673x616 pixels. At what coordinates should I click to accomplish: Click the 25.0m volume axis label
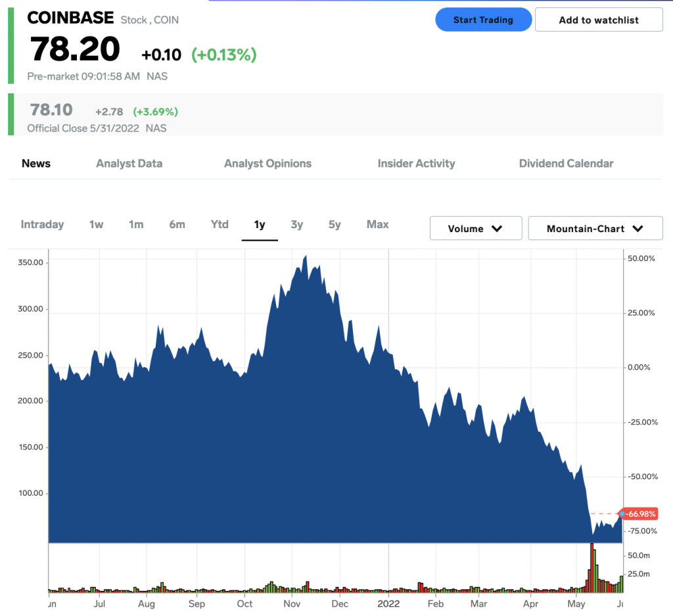(x=639, y=574)
